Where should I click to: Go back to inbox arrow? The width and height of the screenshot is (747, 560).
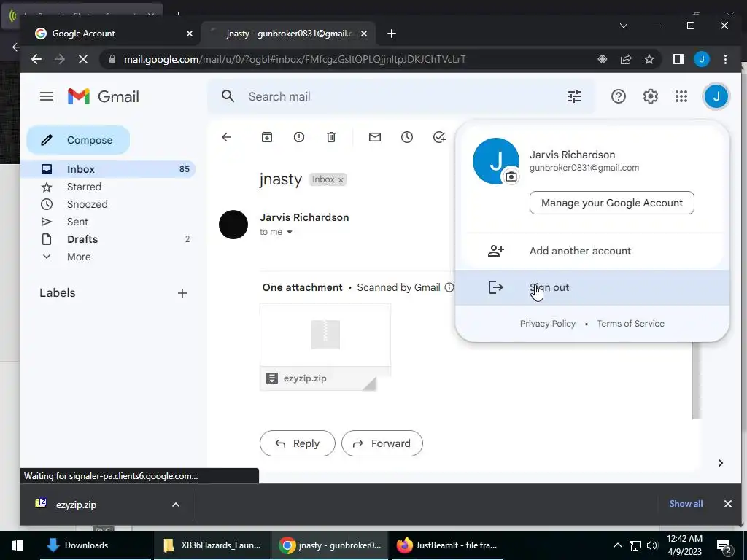coord(226,137)
